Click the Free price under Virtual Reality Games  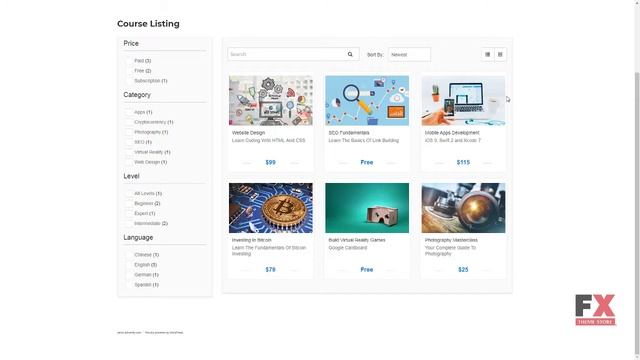pos(367,270)
